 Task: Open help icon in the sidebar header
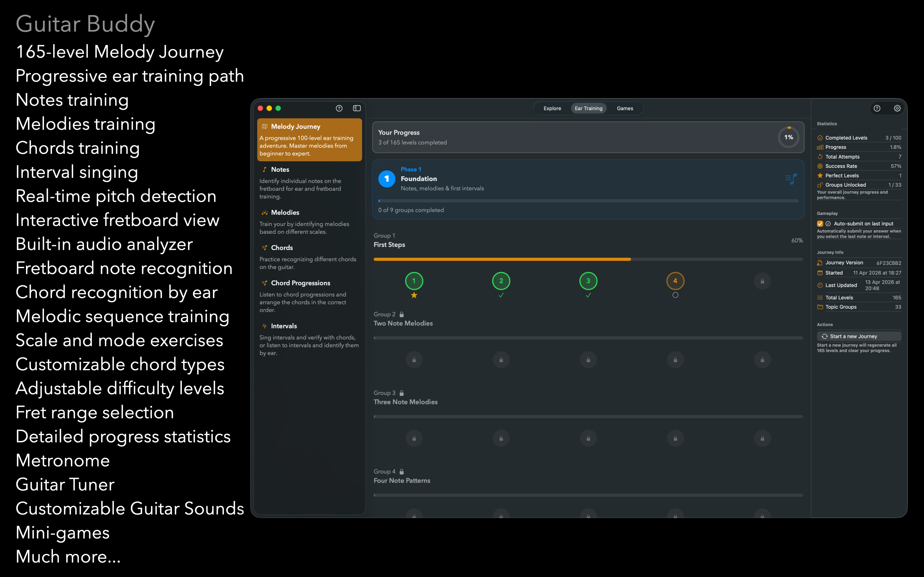(339, 108)
